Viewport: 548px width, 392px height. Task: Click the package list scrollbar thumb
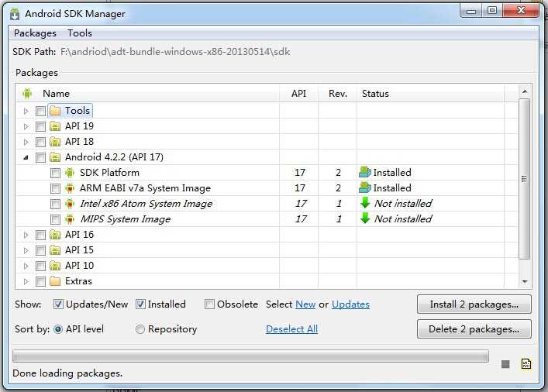(524, 179)
